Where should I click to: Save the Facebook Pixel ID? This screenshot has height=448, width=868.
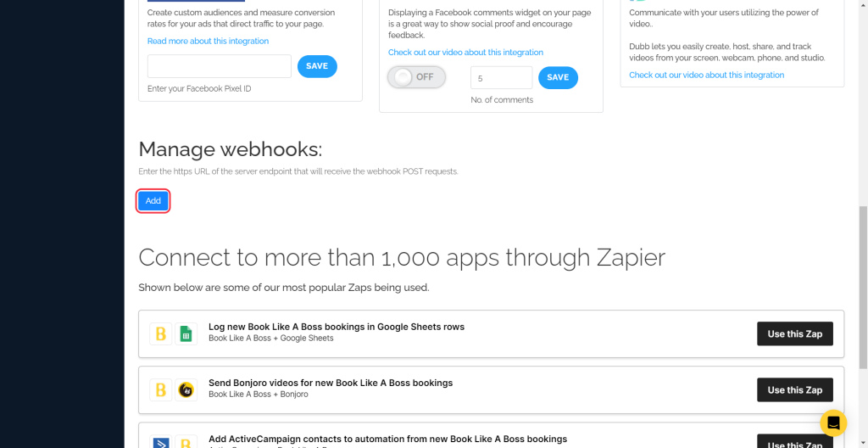317,66
